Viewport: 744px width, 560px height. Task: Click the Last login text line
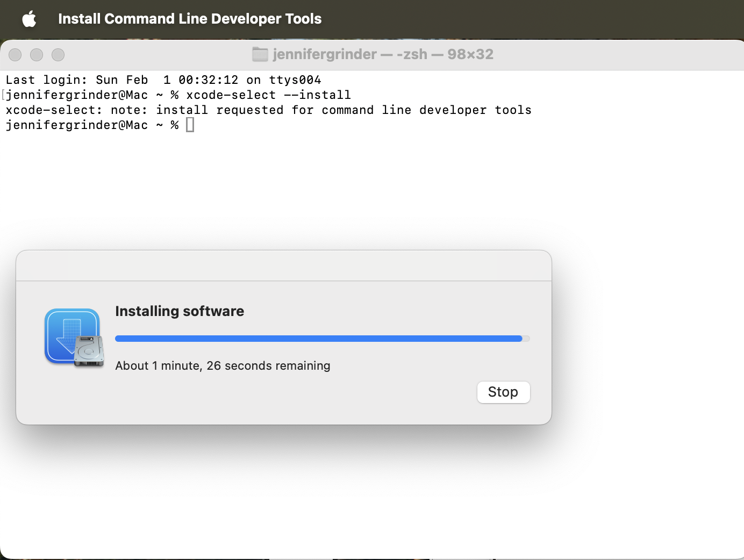click(163, 80)
